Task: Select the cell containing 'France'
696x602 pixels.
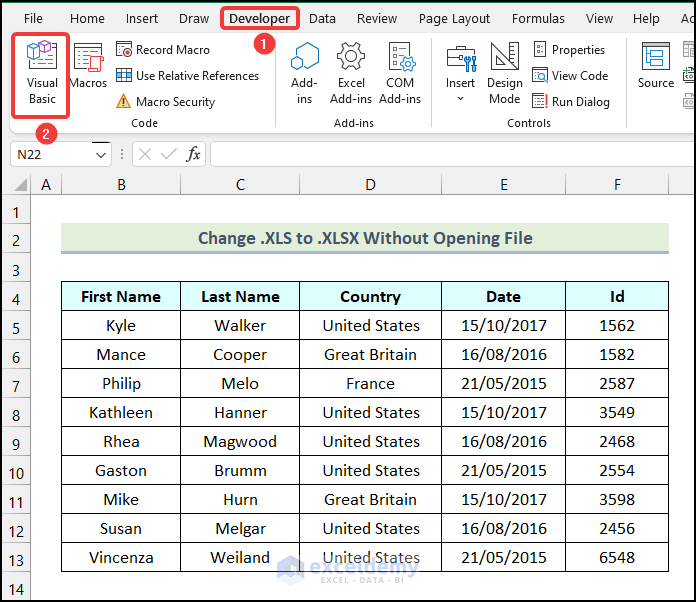Action: click(x=371, y=383)
